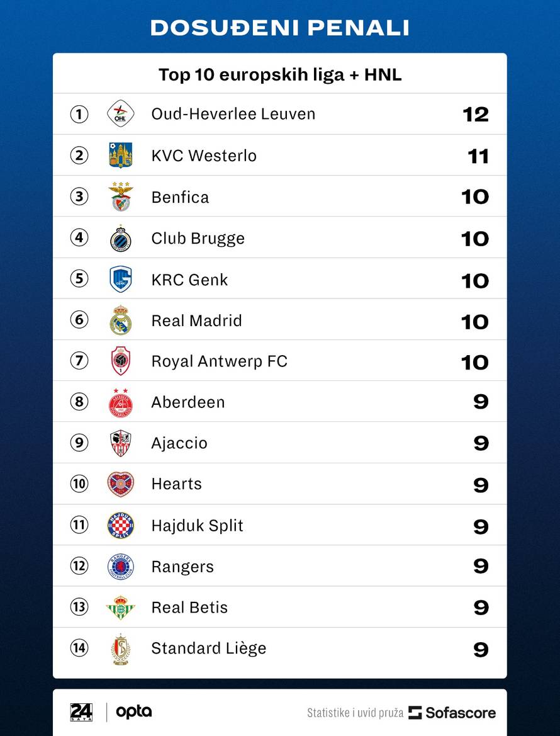Click the 24 Sata logo
Screen dimensions: 560x736
point(81,712)
